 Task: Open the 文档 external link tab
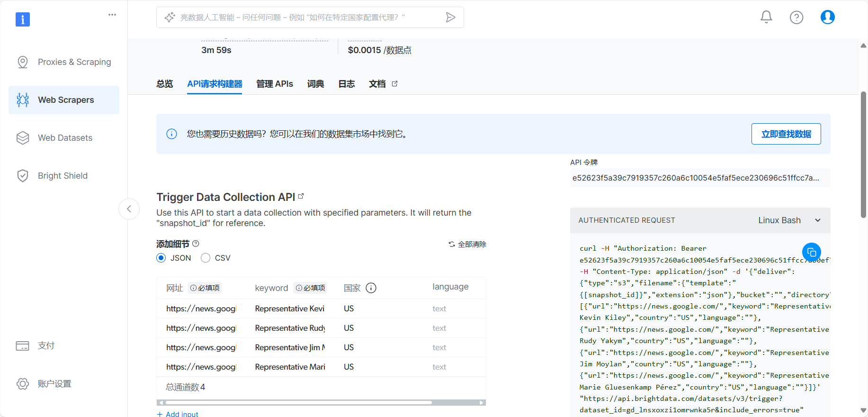tap(383, 84)
